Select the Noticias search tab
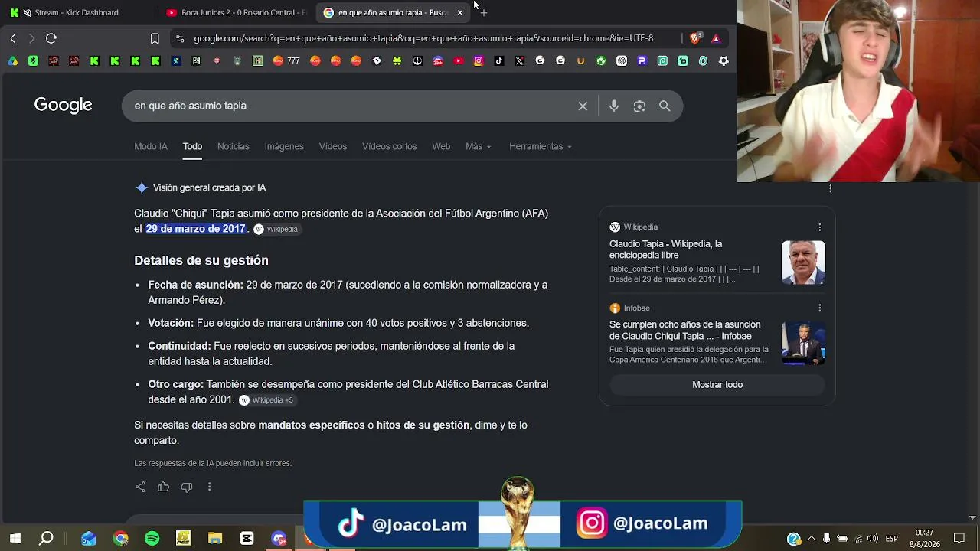980x551 pixels. [x=234, y=146]
